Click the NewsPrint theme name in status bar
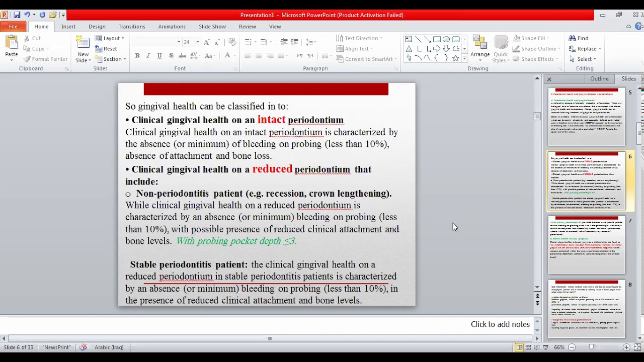644x362 pixels. point(56,347)
